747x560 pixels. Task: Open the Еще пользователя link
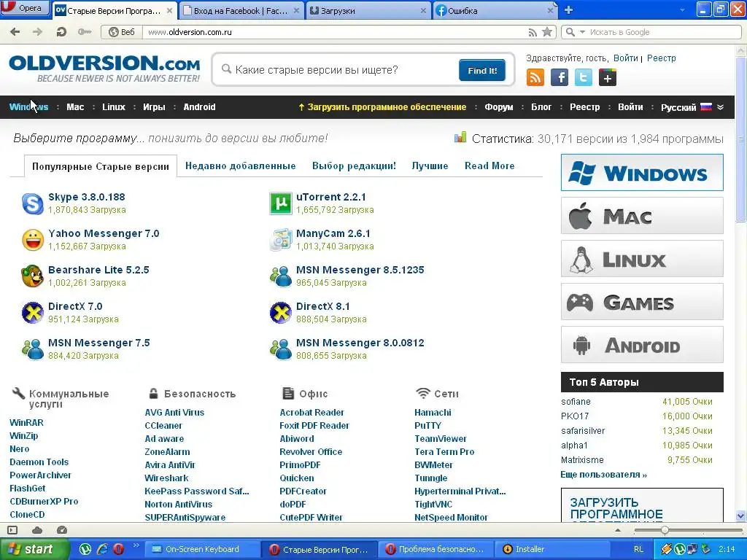(603, 474)
